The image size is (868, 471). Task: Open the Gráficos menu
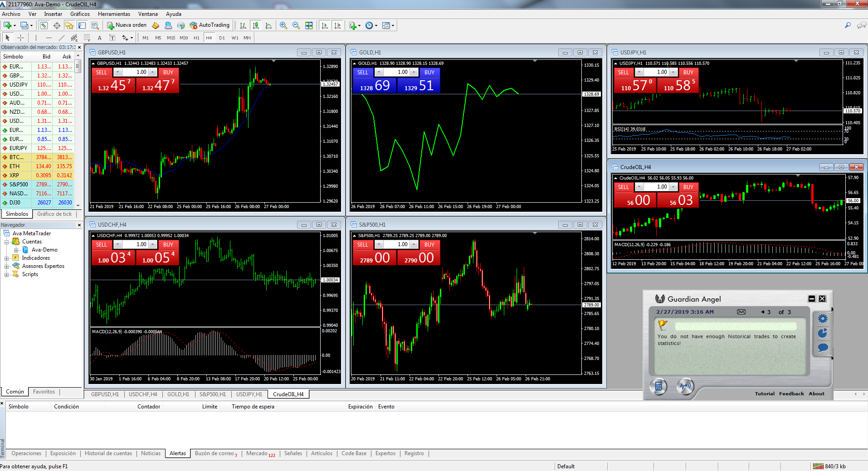(80, 14)
